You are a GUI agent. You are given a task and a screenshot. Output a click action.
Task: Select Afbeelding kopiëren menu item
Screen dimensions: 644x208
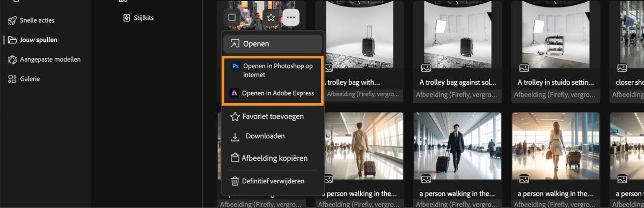coord(273,158)
